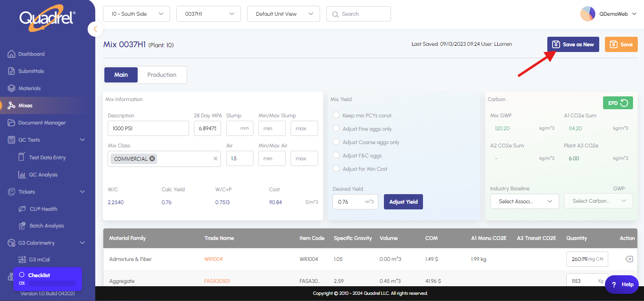
Task: Click the Mixes node icon in sidebar
Action: click(x=12, y=105)
